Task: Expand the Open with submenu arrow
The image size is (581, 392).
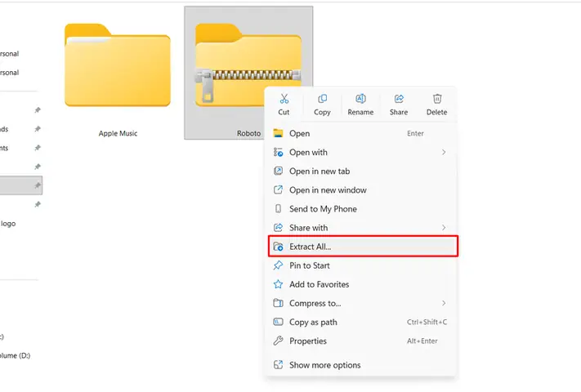Action: point(444,152)
